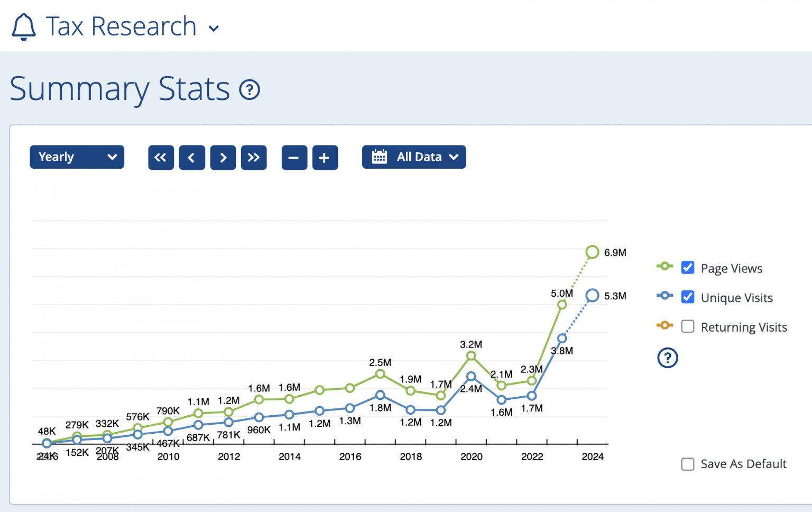Open the Yearly interval dropdown
The height and width of the screenshot is (512, 812).
pyautogui.click(x=77, y=157)
